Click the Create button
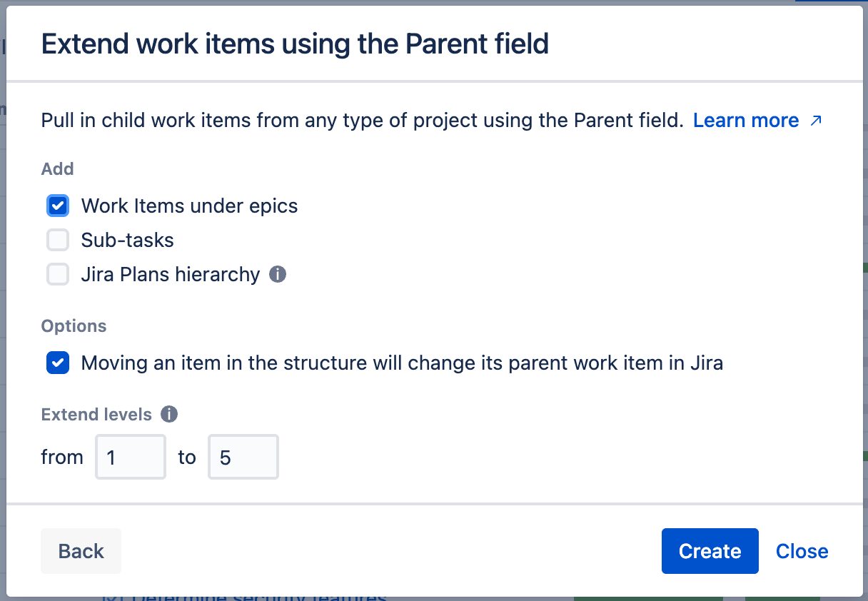The width and height of the screenshot is (868, 601). click(710, 551)
